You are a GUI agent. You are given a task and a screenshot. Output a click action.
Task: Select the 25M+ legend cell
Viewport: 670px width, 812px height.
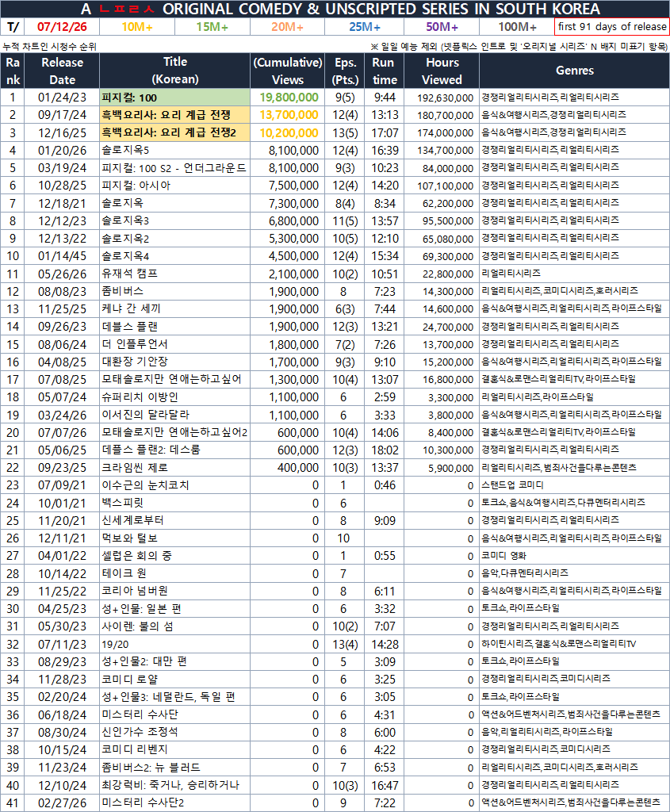click(365, 26)
